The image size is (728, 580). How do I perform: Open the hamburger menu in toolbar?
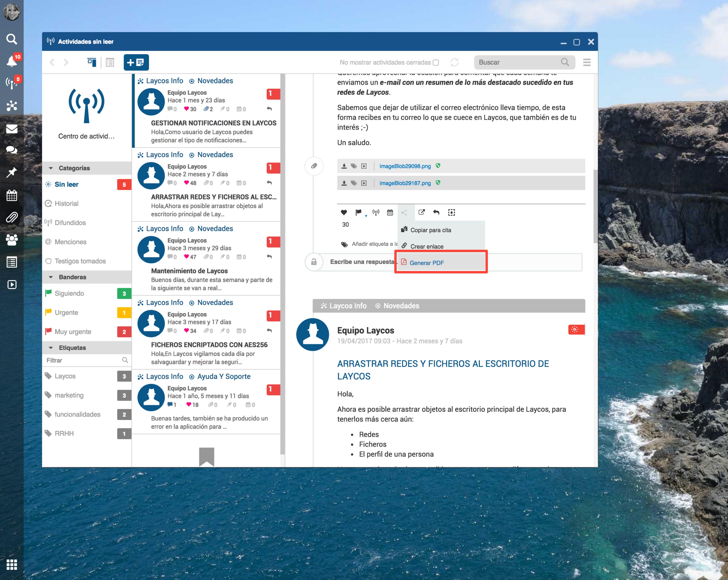point(587,62)
